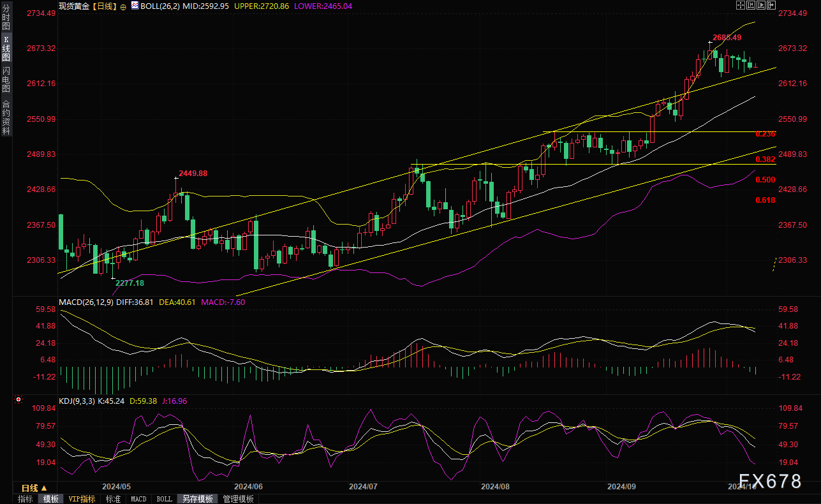Viewport: 821px width, 504px height.
Task: Click the crosshair cursor icon at top right
Action: pyautogui.click(x=740, y=5)
